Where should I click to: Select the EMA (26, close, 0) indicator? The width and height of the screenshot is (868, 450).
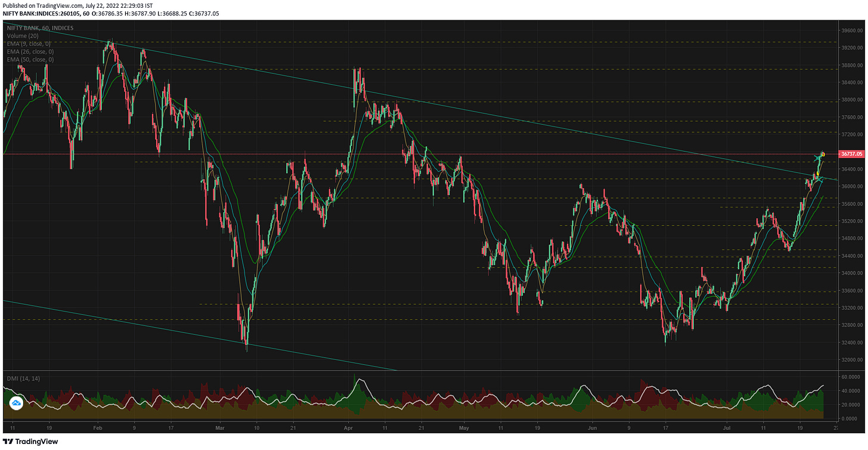click(x=29, y=51)
